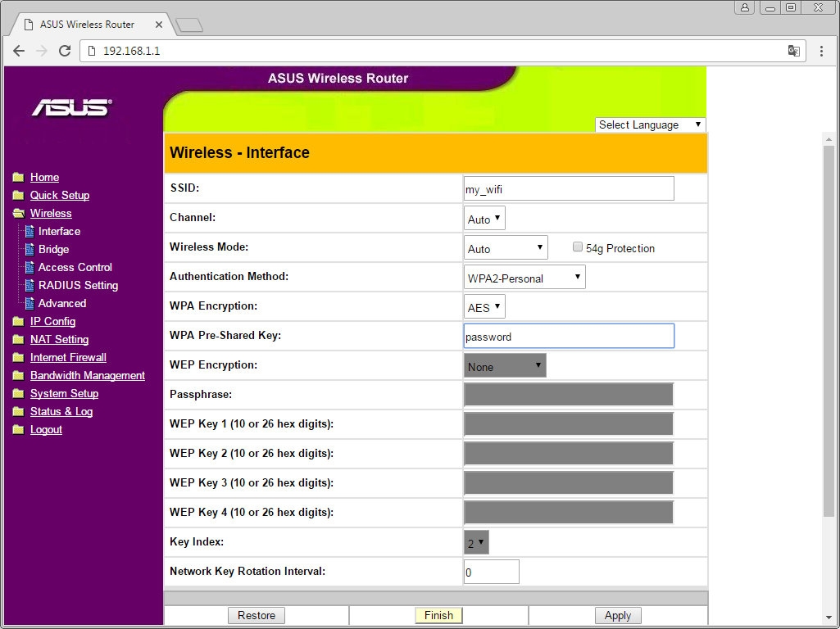Open the Internet Firewall menu link
Viewport: 840px width, 629px height.
[x=68, y=358]
